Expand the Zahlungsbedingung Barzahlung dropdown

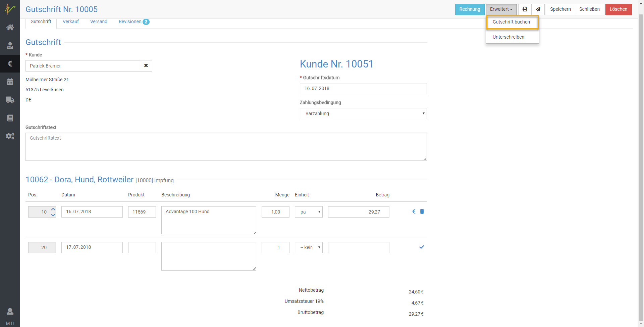363,113
